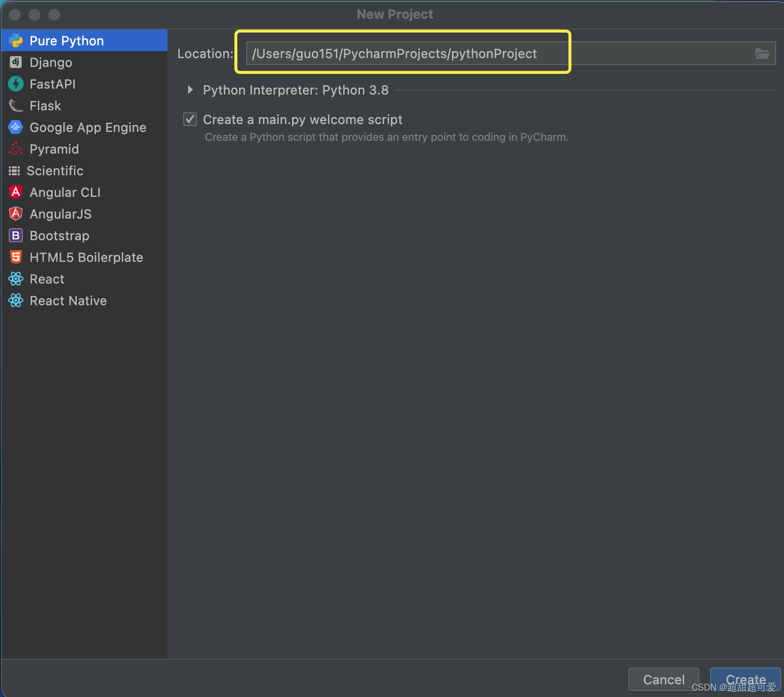Choose Angular CLI list label

pos(65,192)
